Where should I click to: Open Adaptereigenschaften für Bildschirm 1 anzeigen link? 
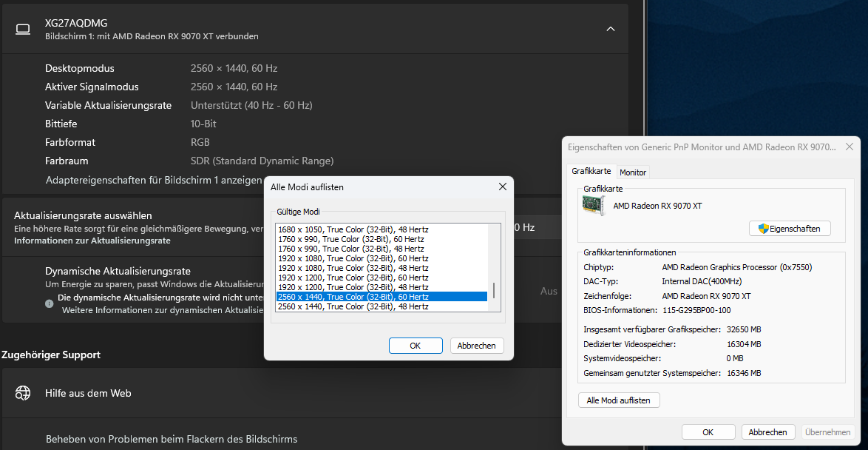click(154, 180)
